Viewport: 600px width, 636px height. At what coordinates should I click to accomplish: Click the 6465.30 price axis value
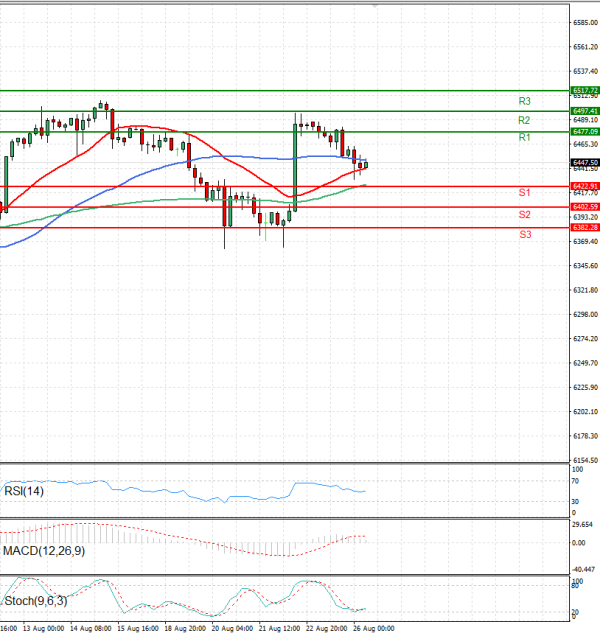click(585, 144)
